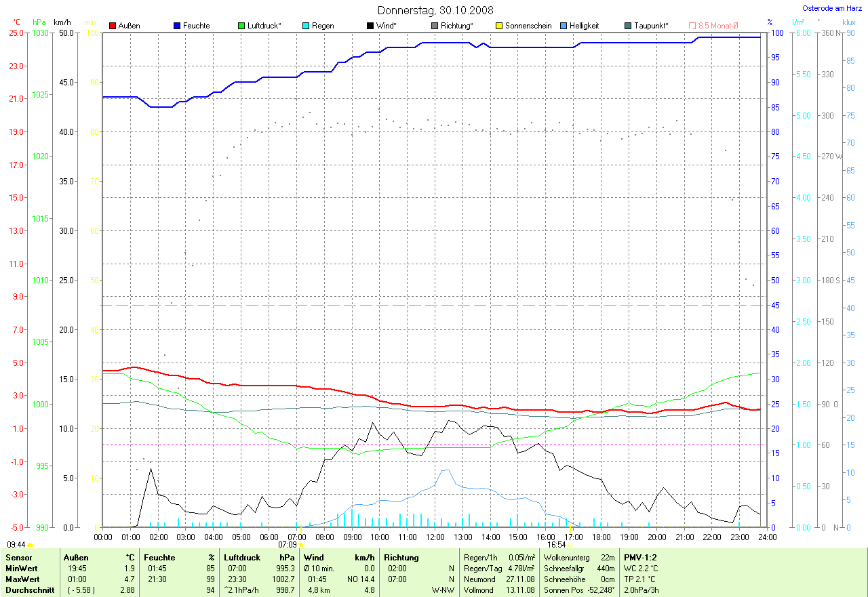Image resolution: width=868 pixels, height=597 pixels.
Task: Click the Donnerstag, 30.10.2008 chart title
Action: tap(435, 10)
